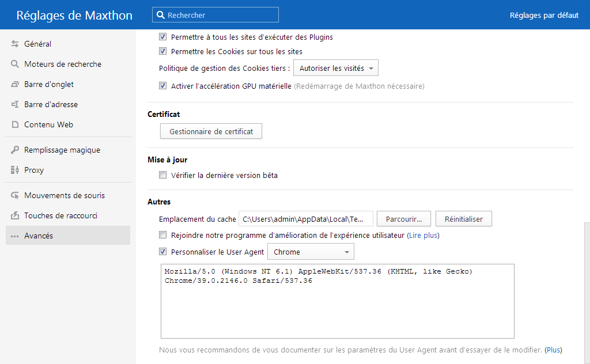Click the Autres section heading
This screenshot has width=590, height=364.
click(159, 202)
